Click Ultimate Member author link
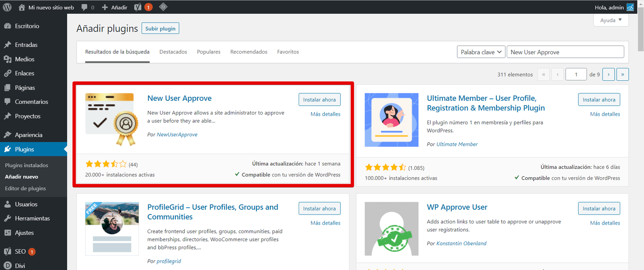Screen dimensions: 644x270 [457, 144]
